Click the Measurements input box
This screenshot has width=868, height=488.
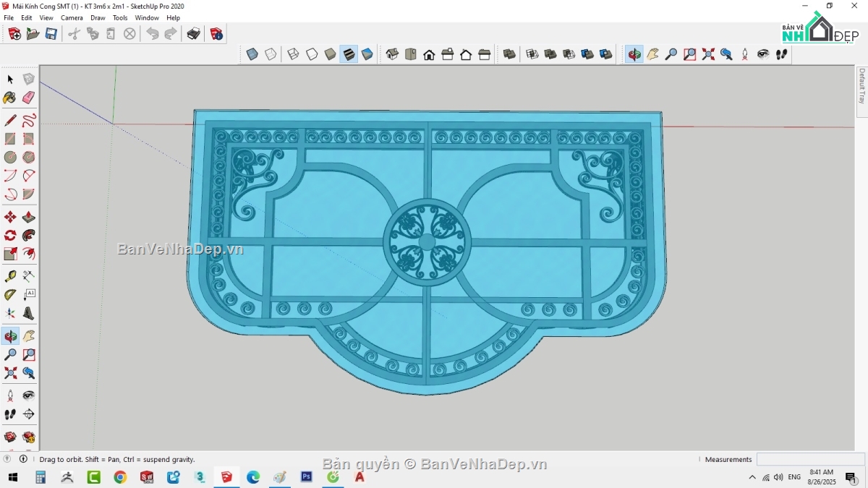[810, 459]
